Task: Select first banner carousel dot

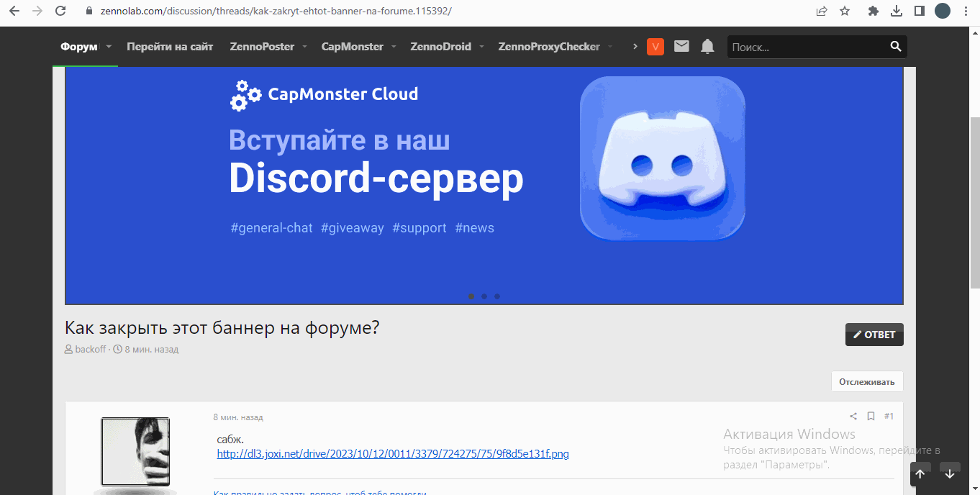Action: [x=471, y=296]
